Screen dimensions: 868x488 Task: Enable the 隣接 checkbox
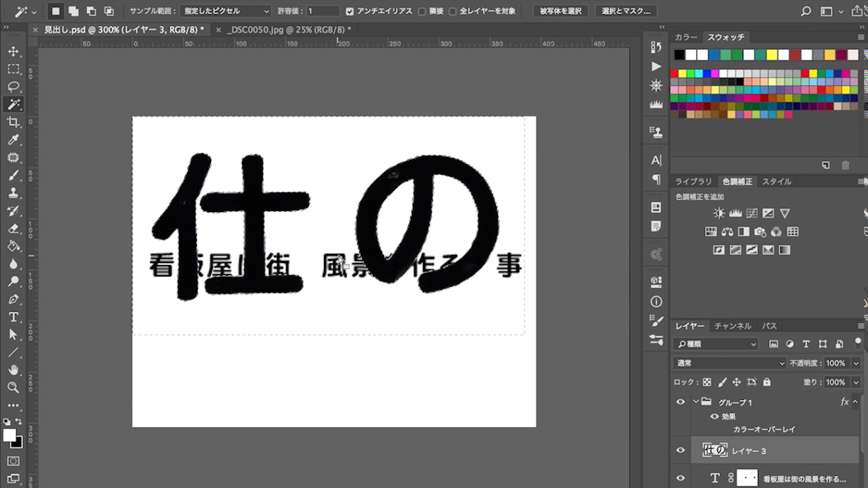(x=422, y=12)
